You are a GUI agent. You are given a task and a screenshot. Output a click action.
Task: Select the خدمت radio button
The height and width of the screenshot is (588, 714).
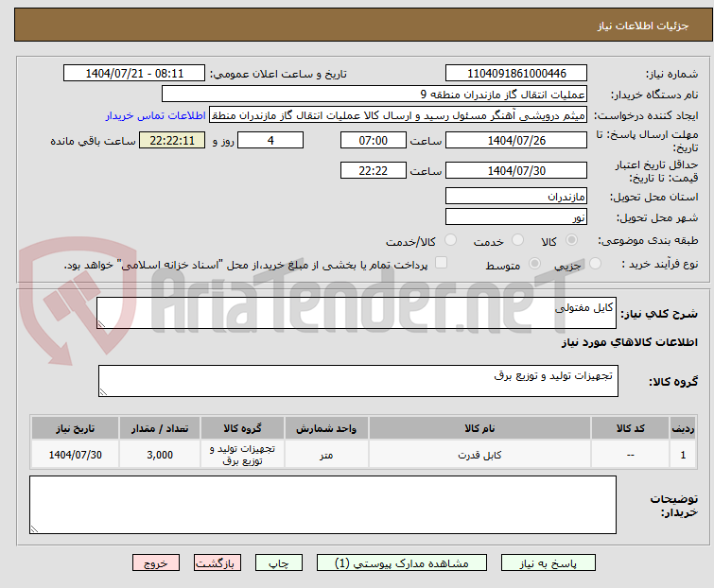pyautogui.click(x=517, y=240)
